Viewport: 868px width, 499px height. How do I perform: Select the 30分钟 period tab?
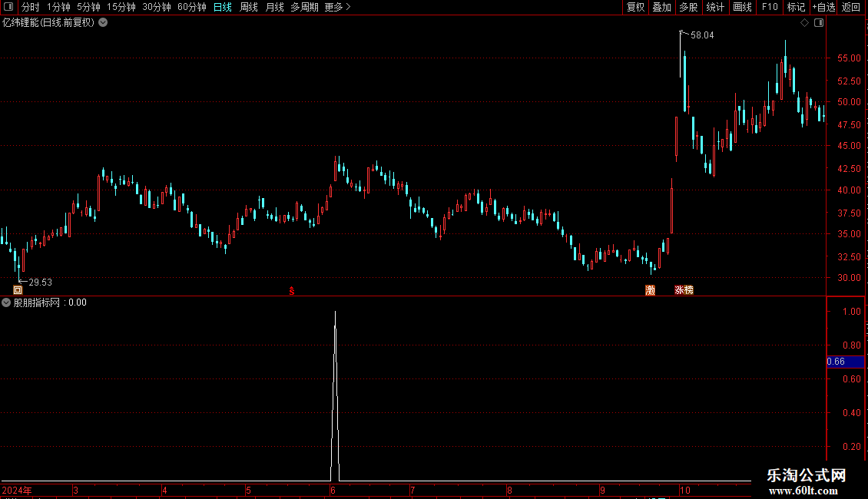point(157,7)
